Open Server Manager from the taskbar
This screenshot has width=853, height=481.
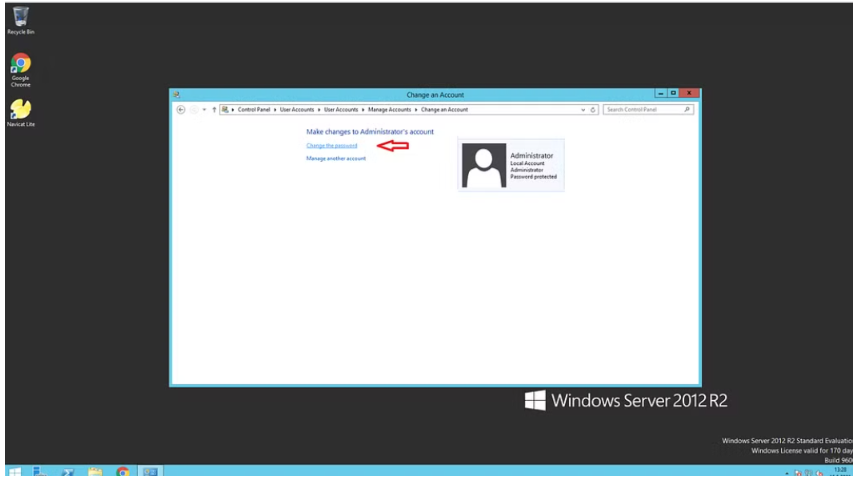39,471
